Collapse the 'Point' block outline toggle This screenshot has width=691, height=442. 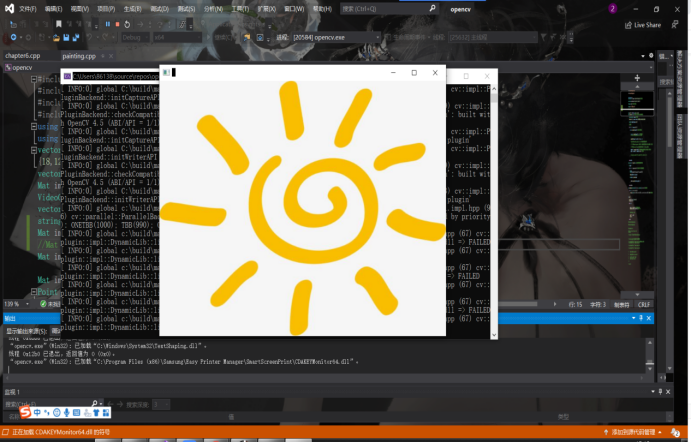(x=33, y=292)
